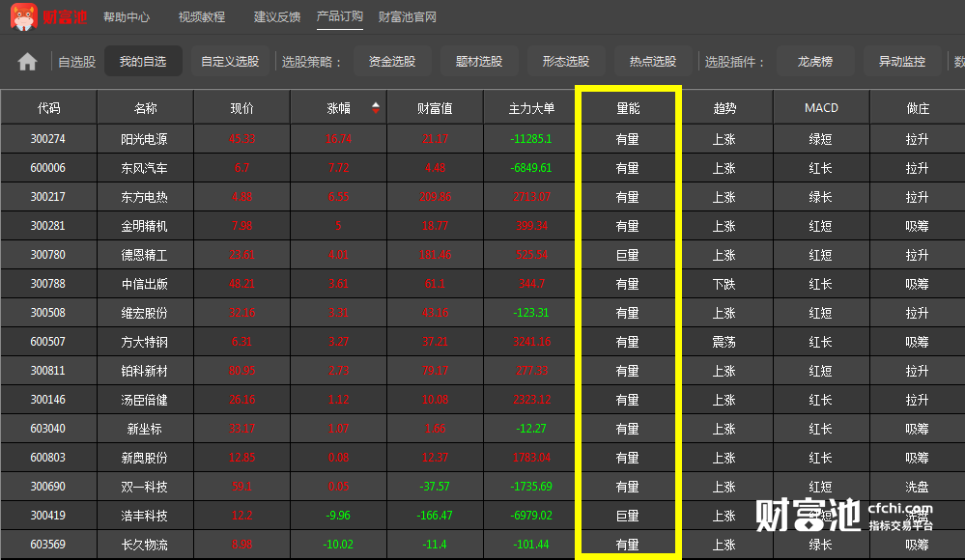Click 下跌 trend in 中信出版 row

point(724,284)
